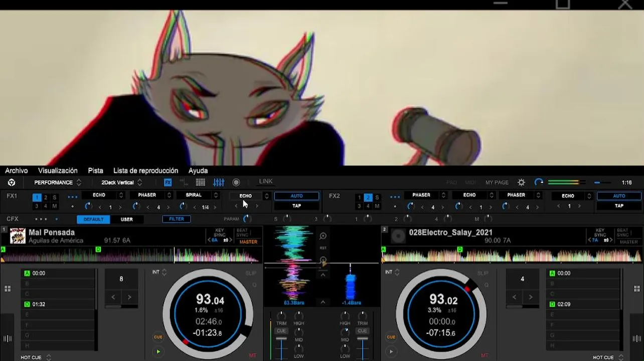Image resolution: width=644 pixels, height=361 pixels.
Task: Click deck 1 pad grid icon on left edge
Action: (8, 289)
